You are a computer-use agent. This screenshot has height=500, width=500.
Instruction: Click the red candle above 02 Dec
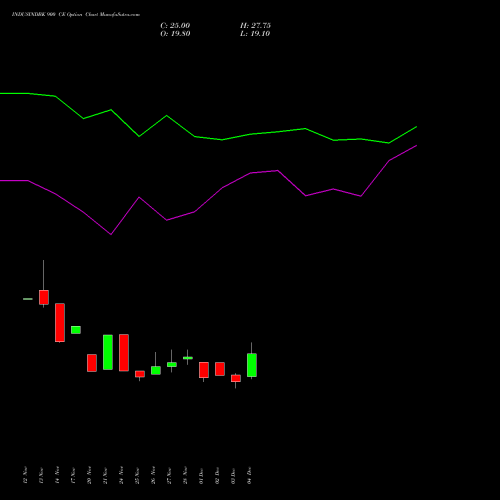220,369
